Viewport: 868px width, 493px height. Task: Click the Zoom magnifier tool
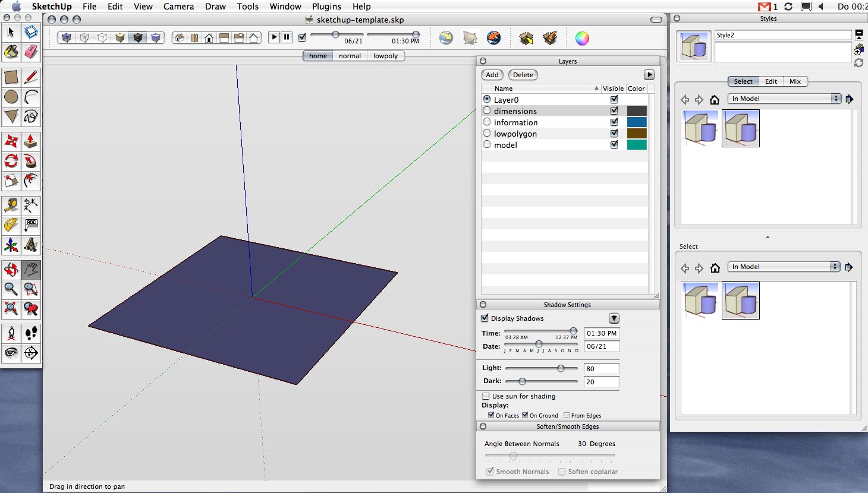pos(11,289)
